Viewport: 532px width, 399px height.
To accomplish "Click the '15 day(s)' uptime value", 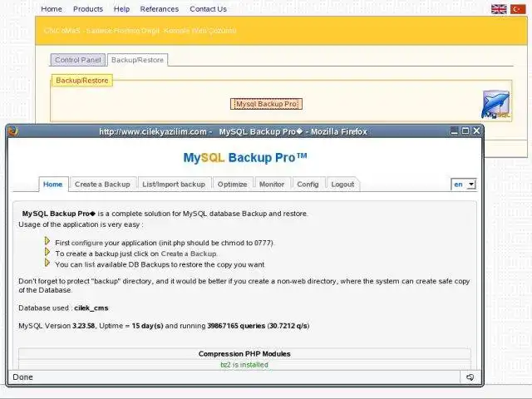I will coord(148,326).
